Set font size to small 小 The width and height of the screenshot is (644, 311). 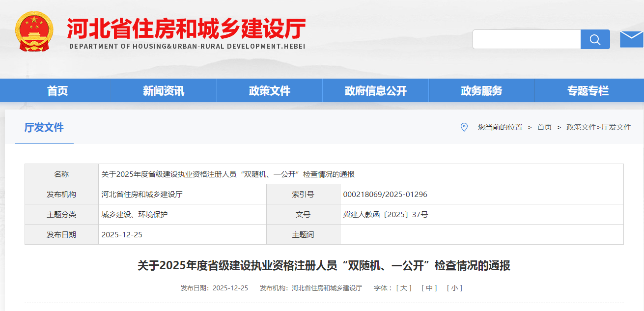tap(454, 288)
